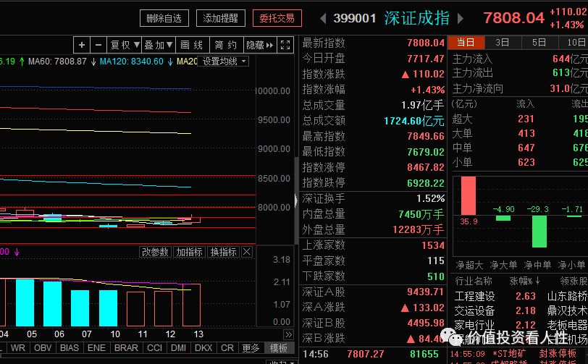
Task: Click stock code 399001
Action: click(x=354, y=18)
